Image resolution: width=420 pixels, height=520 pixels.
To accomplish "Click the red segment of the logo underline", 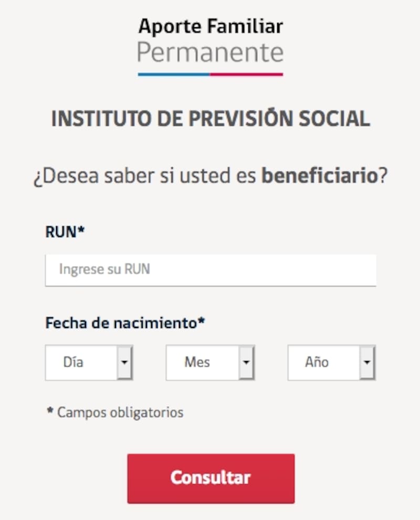I will [247, 74].
